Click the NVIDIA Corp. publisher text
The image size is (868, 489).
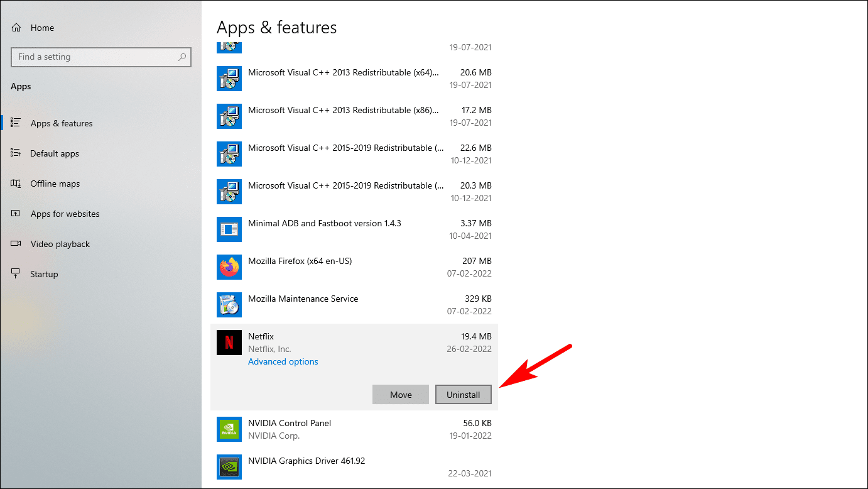coord(274,436)
